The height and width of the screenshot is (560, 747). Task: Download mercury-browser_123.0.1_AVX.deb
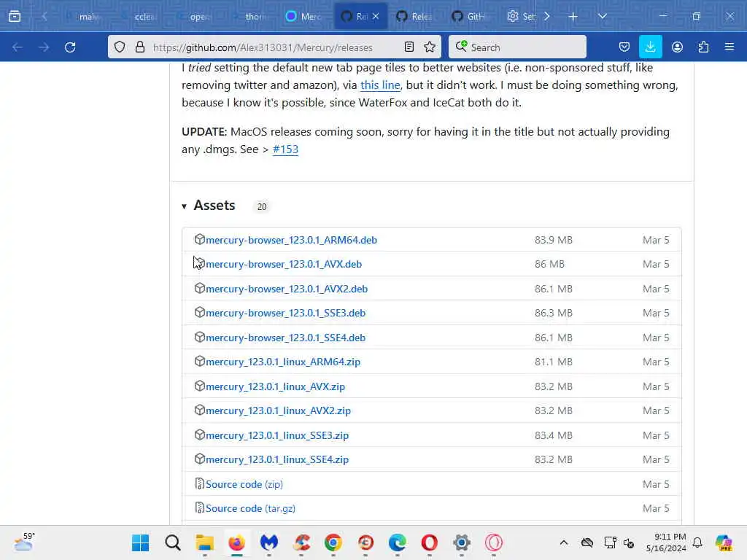[284, 264]
